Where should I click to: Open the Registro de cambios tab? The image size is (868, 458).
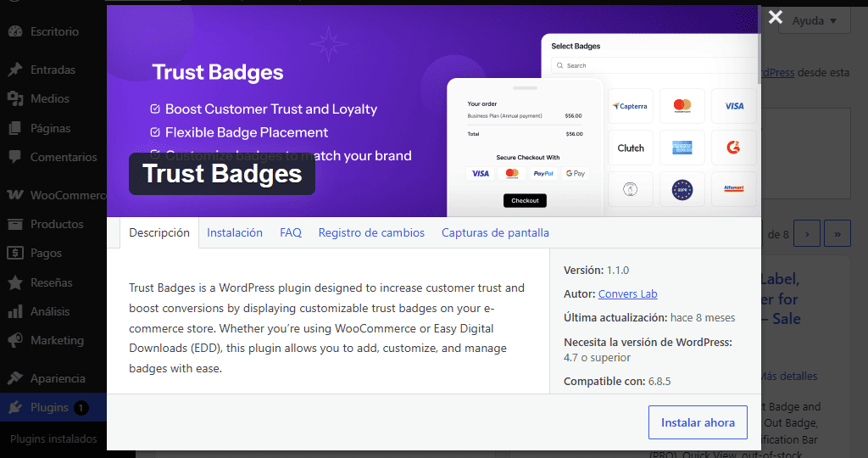(371, 232)
